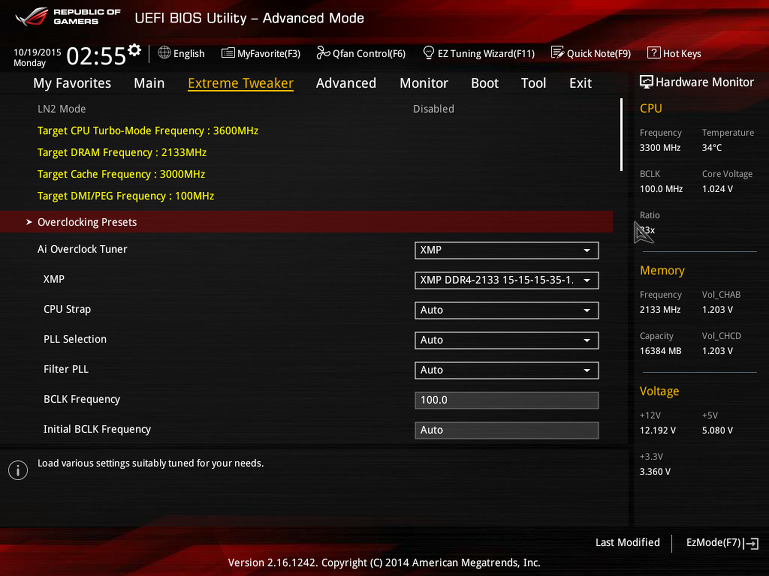Screen dimensions: 769x576
Task: Click the +3.3V 3.360 V reading
Action: point(655,471)
